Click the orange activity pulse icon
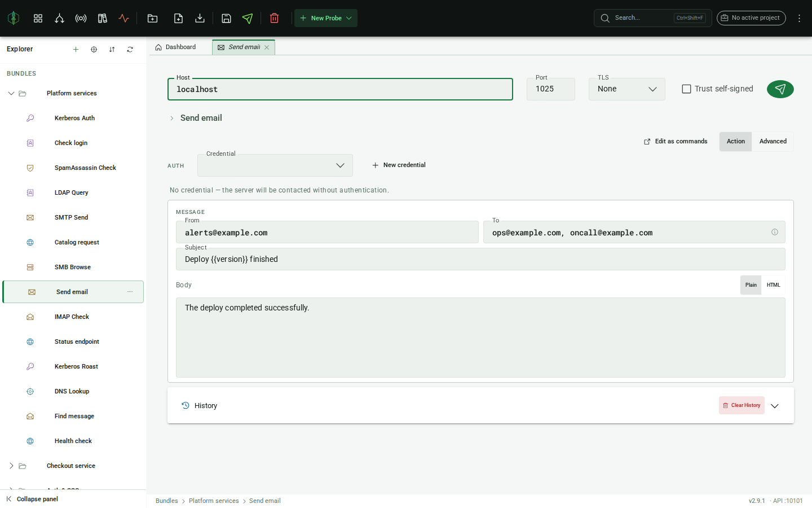 (x=123, y=18)
